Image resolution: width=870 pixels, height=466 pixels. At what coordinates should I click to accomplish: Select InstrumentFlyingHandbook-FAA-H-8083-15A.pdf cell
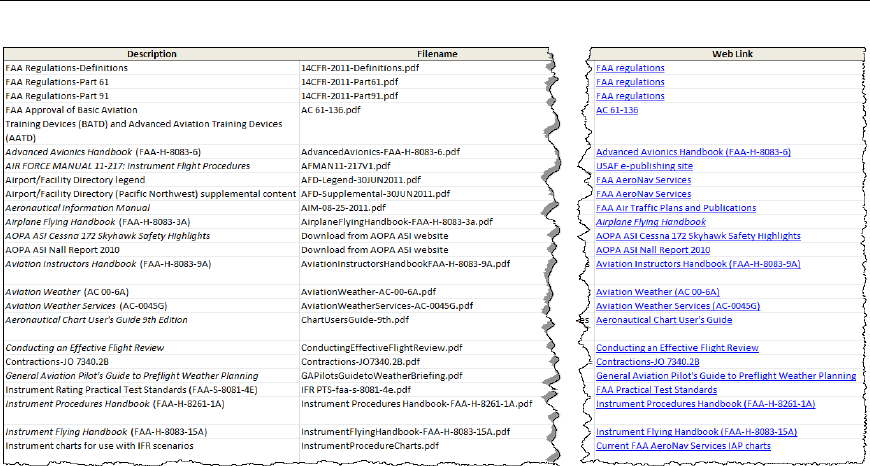(406, 432)
